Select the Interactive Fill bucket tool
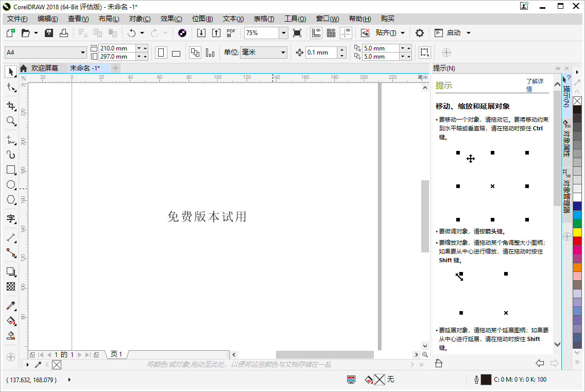 (11, 321)
